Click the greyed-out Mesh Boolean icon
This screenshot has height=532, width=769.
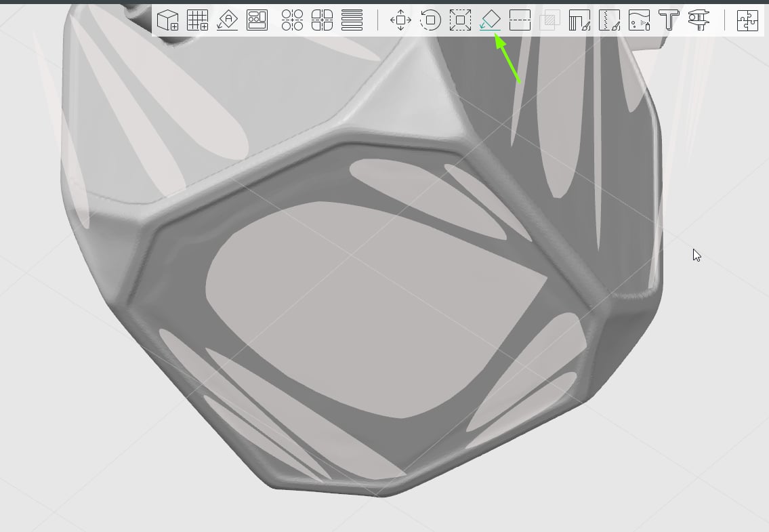[x=549, y=20]
